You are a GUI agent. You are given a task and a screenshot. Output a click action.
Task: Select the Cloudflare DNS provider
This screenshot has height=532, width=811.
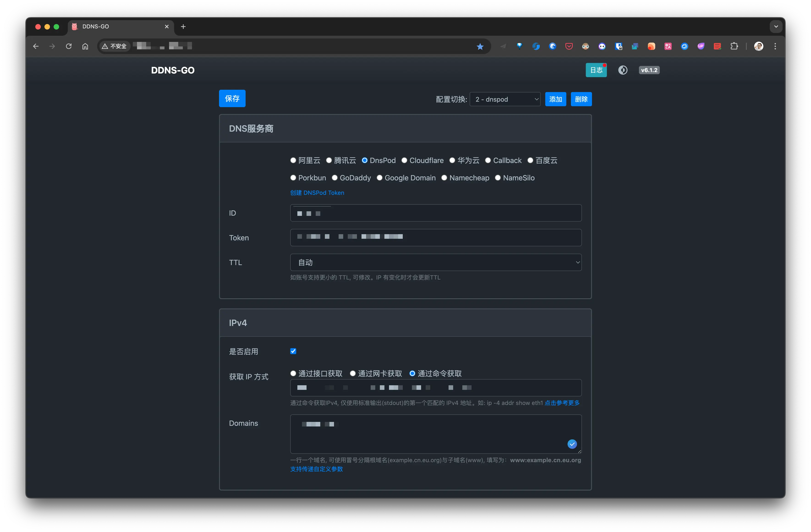pos(404,160)
